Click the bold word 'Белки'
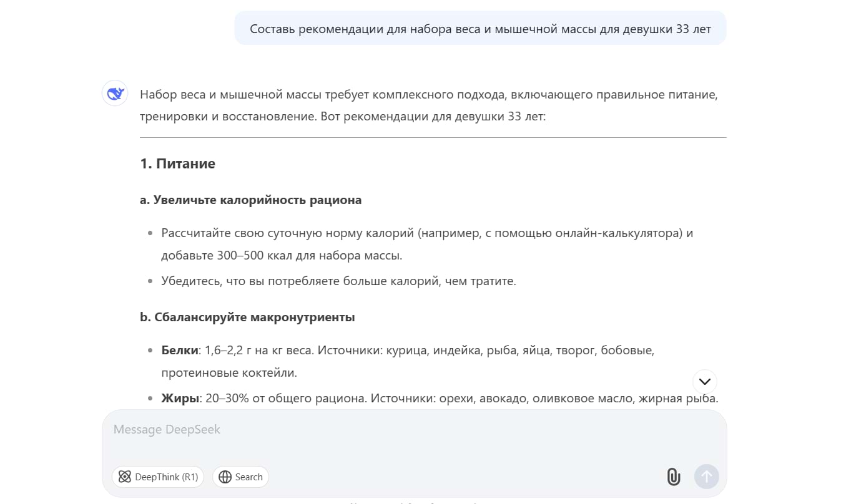This screenshot has height=504, width=841. [x=180, y=351]
